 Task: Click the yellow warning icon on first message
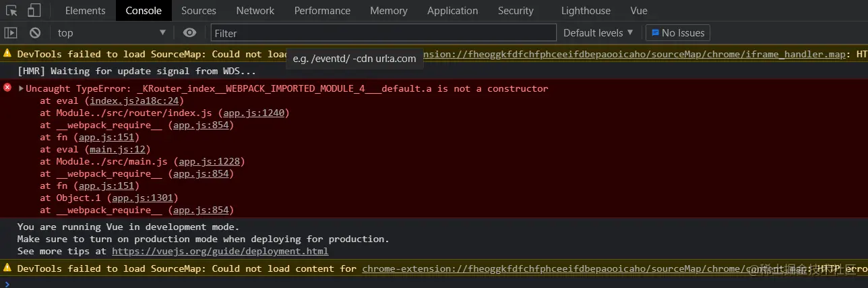(7, 54)
